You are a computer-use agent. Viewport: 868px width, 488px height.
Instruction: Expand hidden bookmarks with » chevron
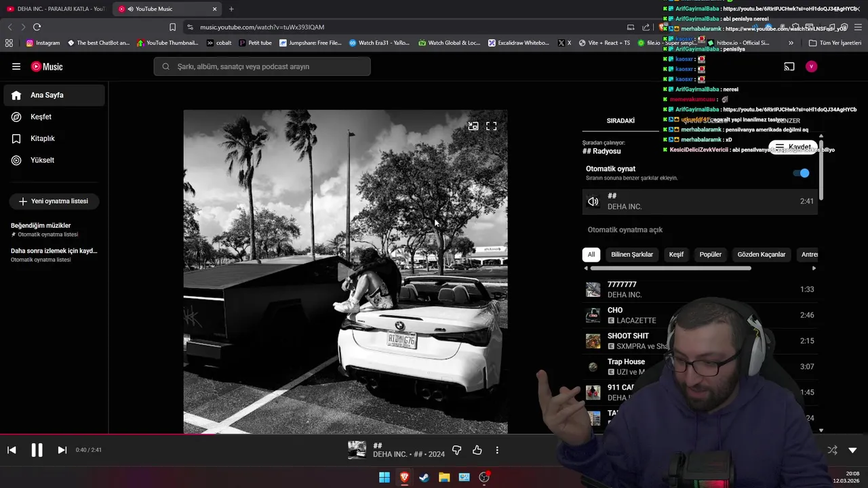click(x=791, y=43)
